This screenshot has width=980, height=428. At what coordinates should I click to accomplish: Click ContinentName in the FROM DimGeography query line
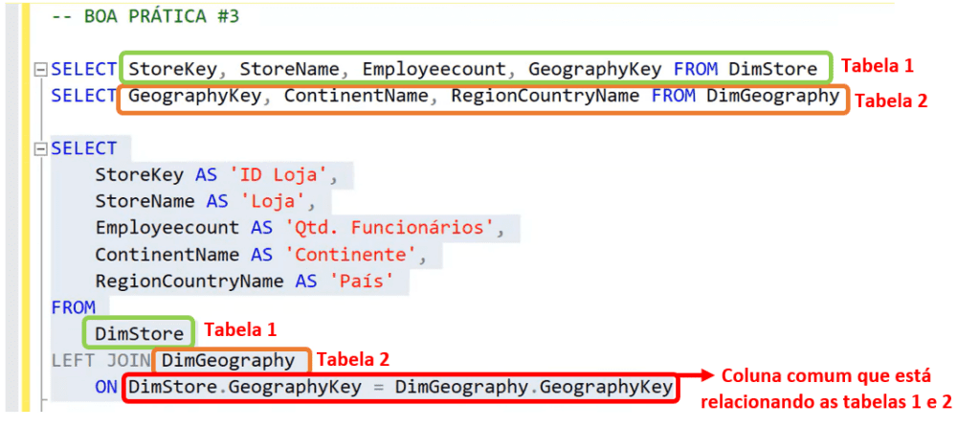355,97
